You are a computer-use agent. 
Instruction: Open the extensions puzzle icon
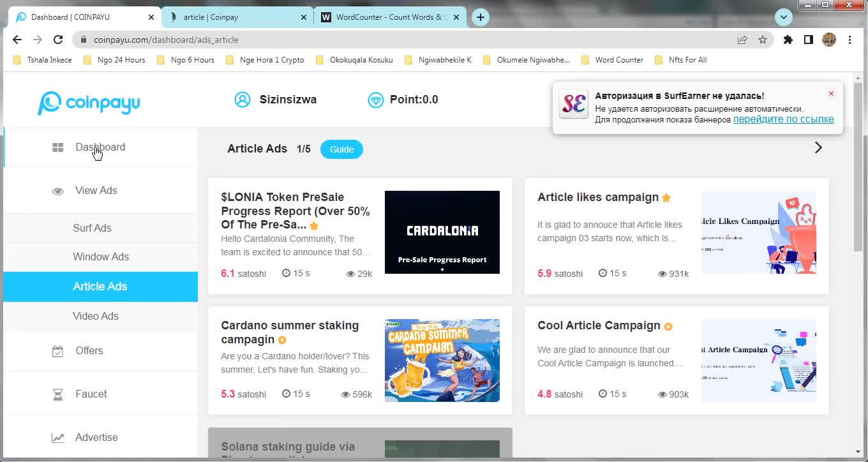(x=788, y=40)
